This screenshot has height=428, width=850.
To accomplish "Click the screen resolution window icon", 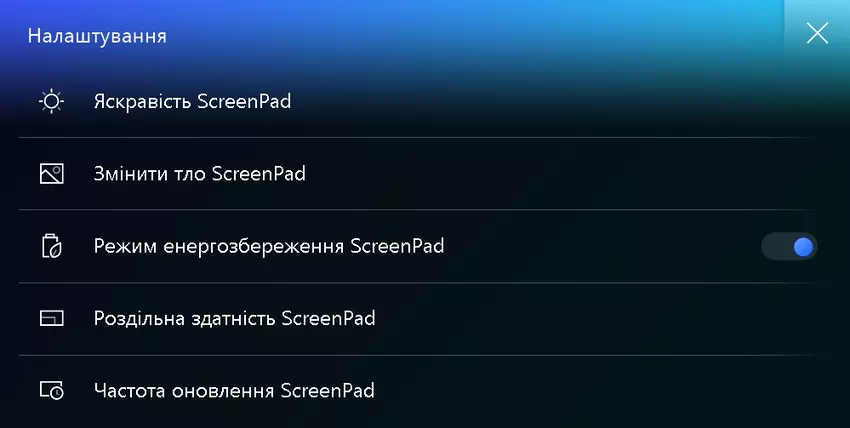I will 51,318.
